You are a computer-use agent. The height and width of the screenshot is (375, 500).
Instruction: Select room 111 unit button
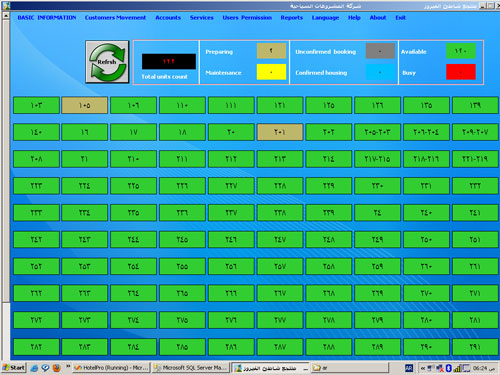[x=231, y=105]
